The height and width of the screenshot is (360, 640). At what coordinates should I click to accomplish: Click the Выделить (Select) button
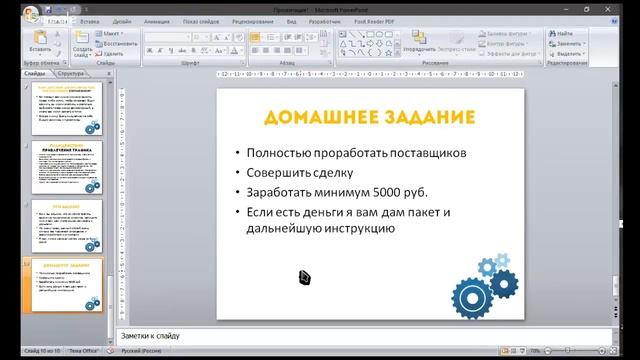[x=567, y=53]
